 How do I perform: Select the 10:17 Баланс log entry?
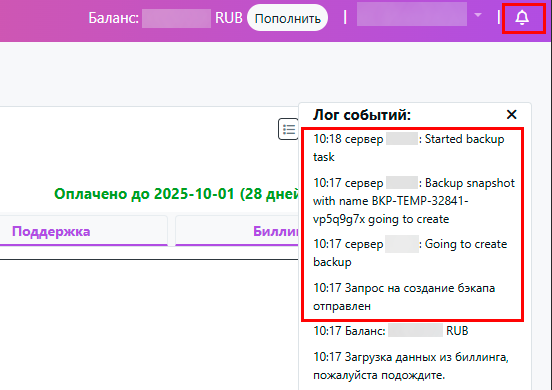pyautogui.click(x=391, y=331)
